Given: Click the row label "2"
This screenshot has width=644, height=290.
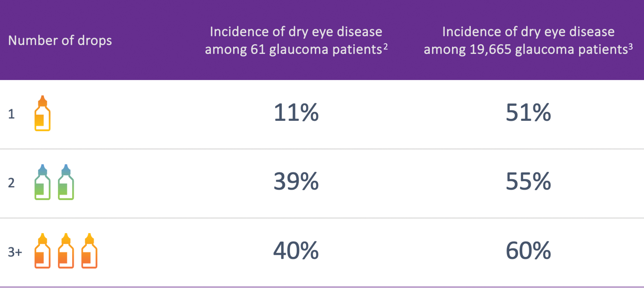Looking at the screenshot, I should coord(11,183).
